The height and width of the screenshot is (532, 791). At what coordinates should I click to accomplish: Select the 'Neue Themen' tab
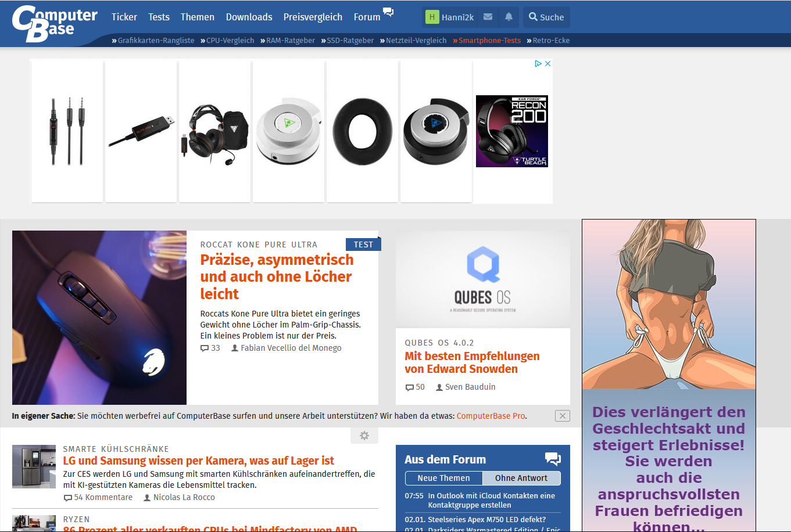click(443, 478)
